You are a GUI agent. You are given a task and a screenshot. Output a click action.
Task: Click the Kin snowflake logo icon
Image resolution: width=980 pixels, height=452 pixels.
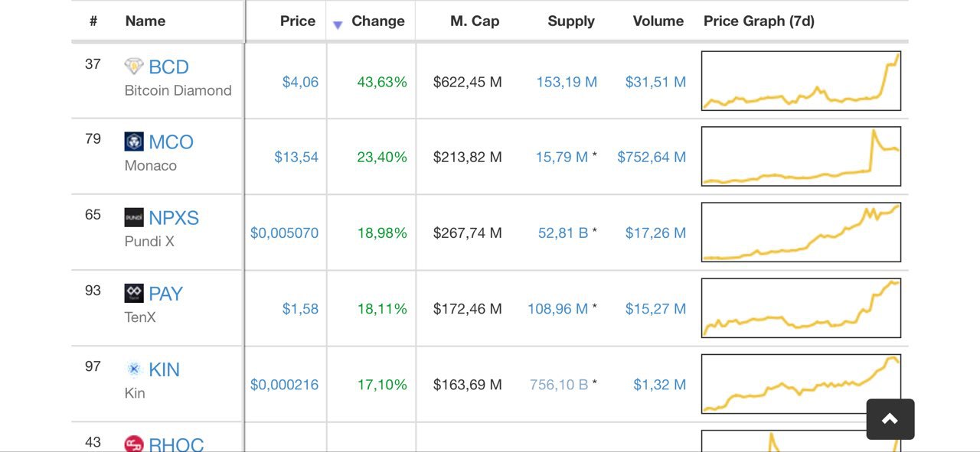coord(134,369)
